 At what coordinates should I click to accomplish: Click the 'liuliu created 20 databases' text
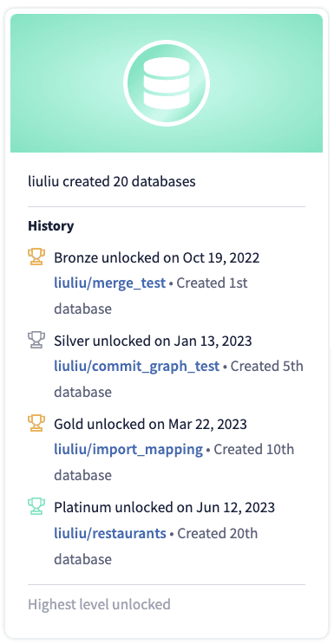click(x=111, y=181)
